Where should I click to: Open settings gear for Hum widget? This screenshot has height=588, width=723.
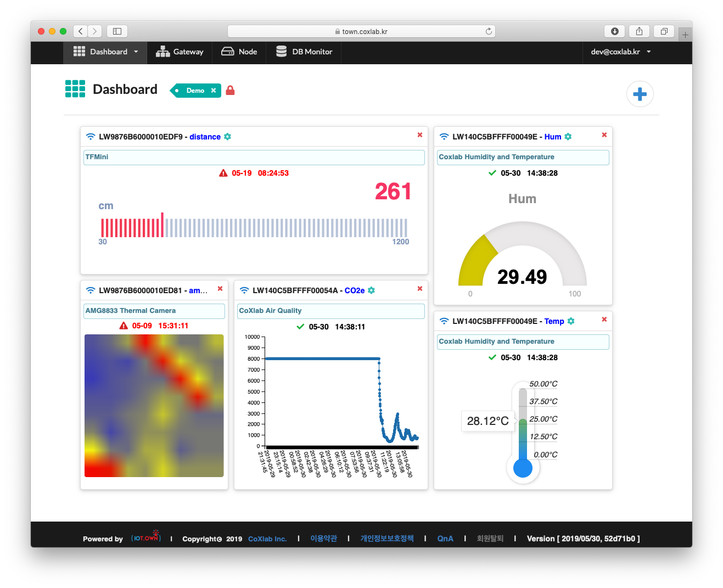pos(568,137)
